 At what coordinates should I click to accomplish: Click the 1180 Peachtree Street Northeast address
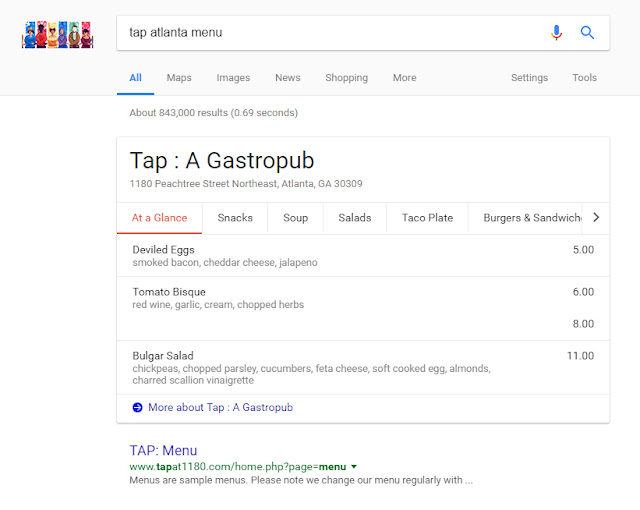pos(246,184)
